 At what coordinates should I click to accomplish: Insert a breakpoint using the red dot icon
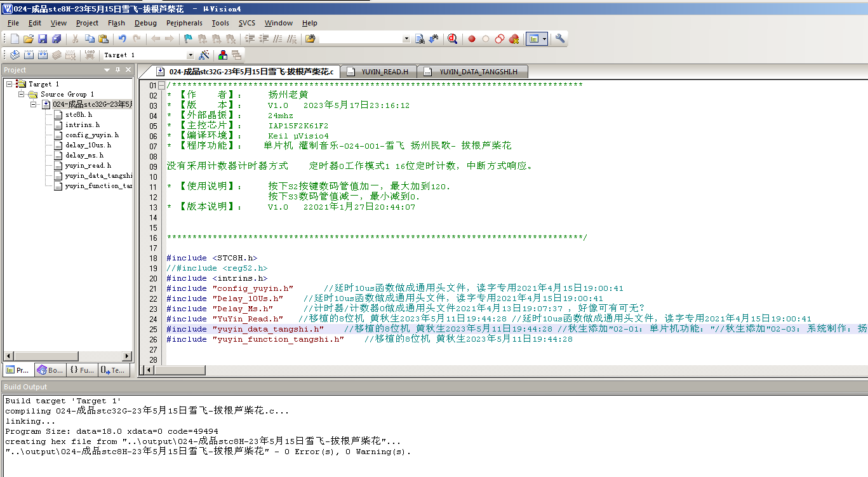tap(472, 39)
